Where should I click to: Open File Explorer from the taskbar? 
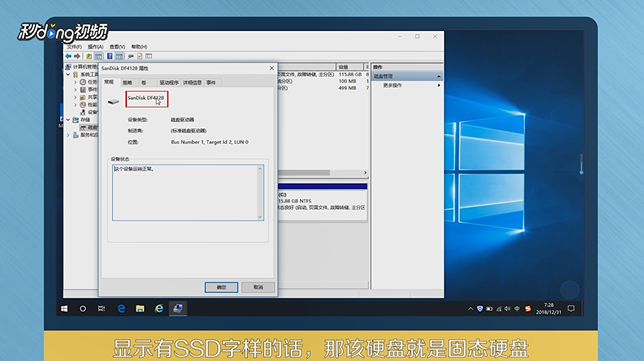[140, 308]
